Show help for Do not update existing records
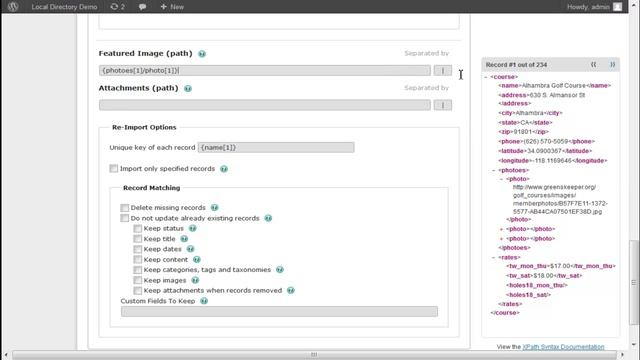 tap(268, 218)
